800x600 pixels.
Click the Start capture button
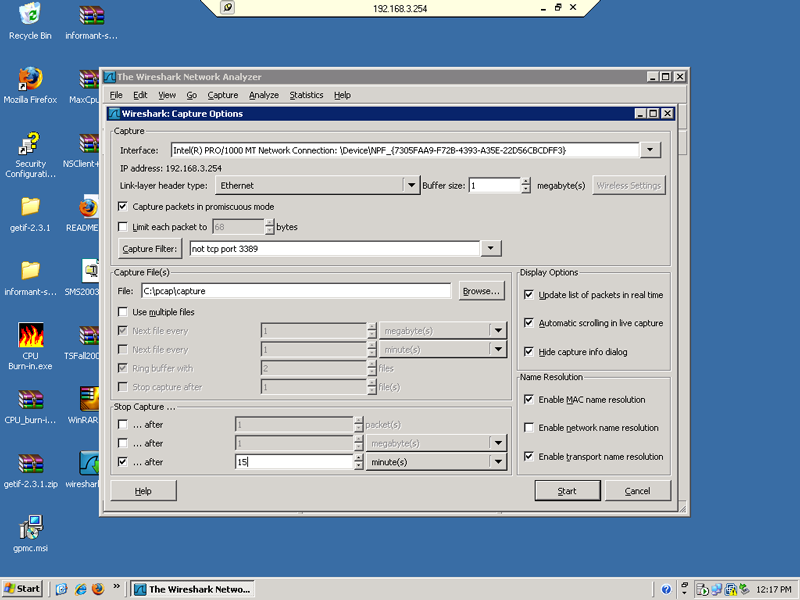[x=567, y=491]
